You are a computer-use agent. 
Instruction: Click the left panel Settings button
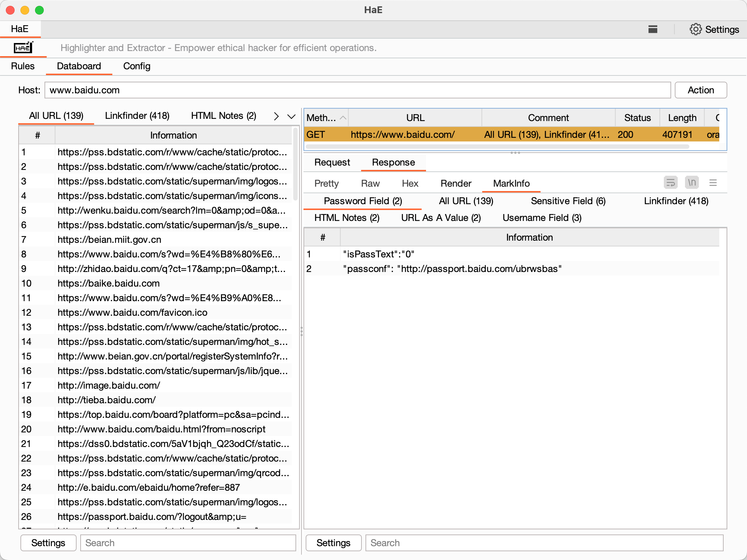(x=48, y=543)
